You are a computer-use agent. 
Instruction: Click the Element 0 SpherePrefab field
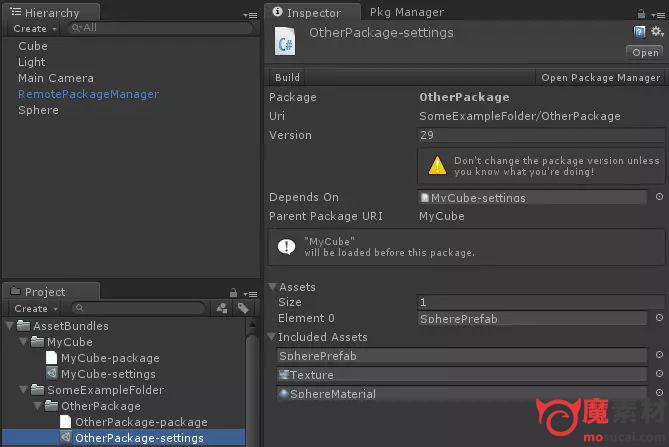(x=532, y=318)
